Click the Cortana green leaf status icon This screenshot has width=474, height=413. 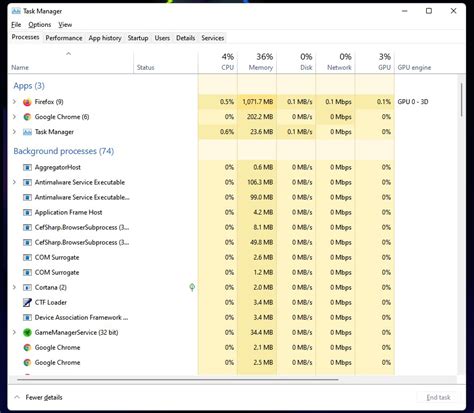coord(192,287)
